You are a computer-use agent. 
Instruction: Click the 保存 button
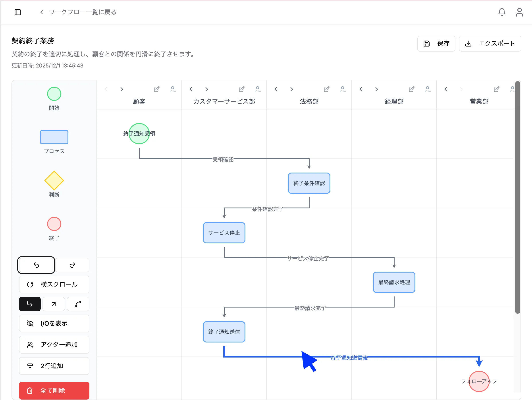coord(436,44)
